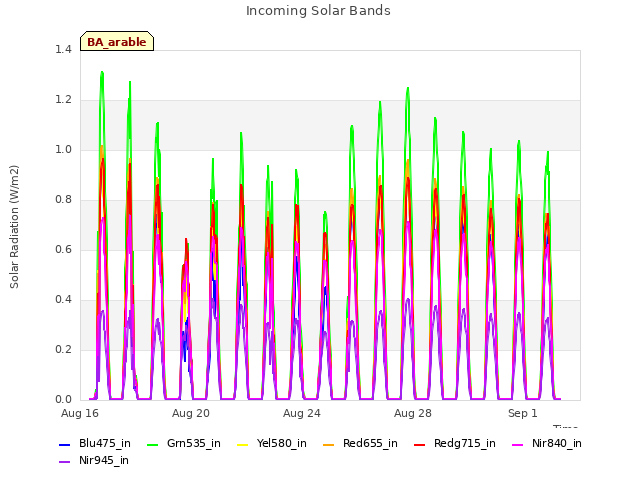This screenshot has width=640, height=480.
Task: Click the BA_arable label tag
Action: [x=117, y=41]
